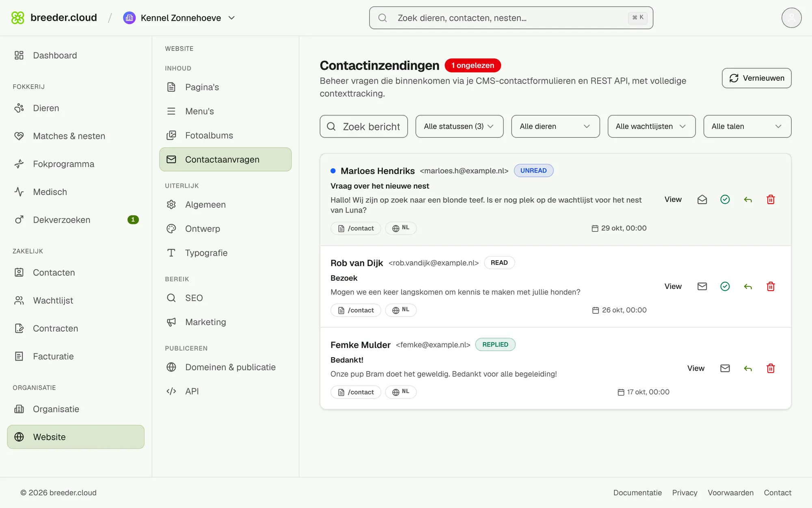Viewport: 812px width, 508px height.
Task: View the Femke Mulder message
Action: coord(695,368)
